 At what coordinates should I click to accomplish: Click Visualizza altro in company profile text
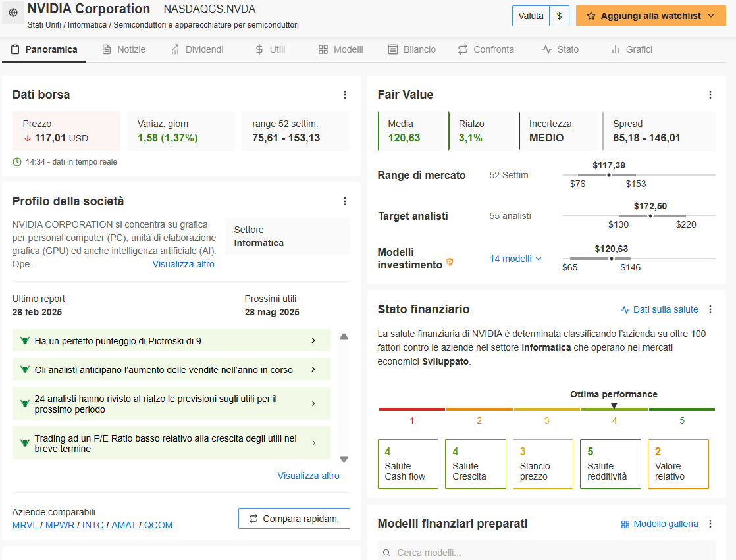click(184, 264)
